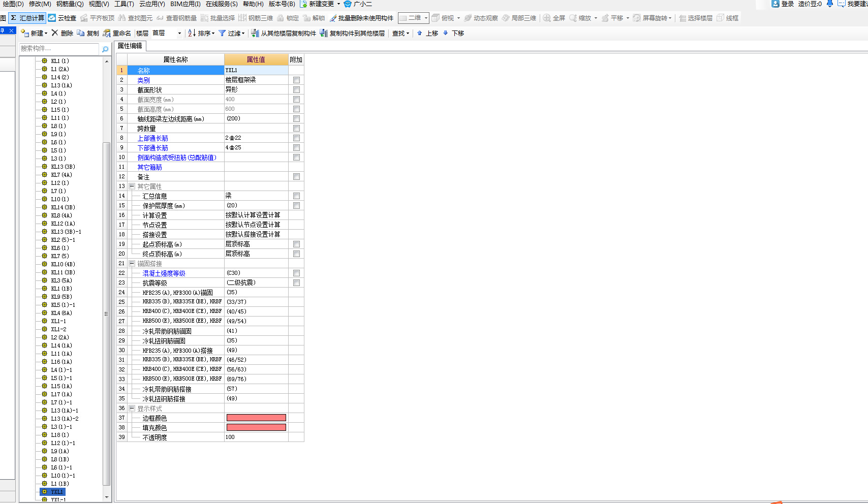
Task: Click the 解锁 unlock icon
Action: [x=306, y=18]
